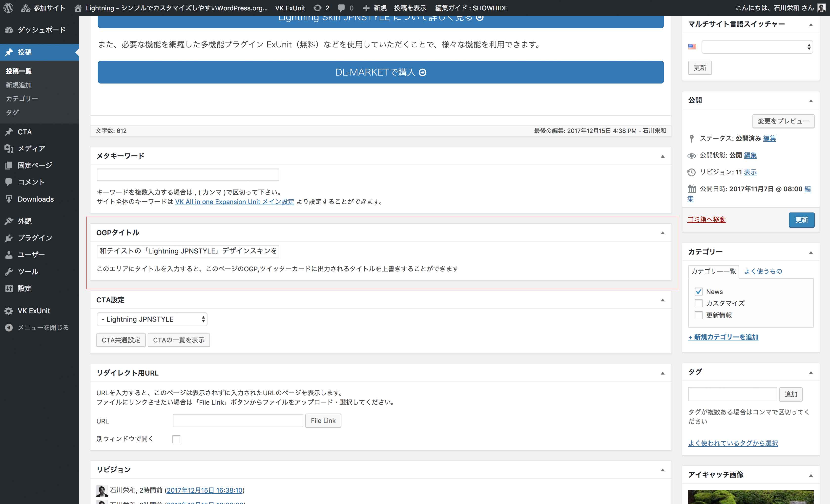Open the 新規追加 submenu item
This screenshot has width=830, height=504.
(x=19, y=85)
